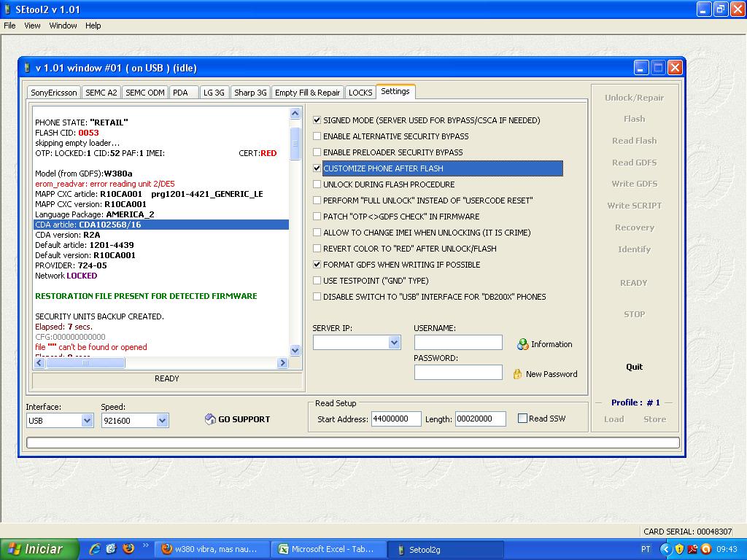Click the security shield tray icon

[680, 549]
